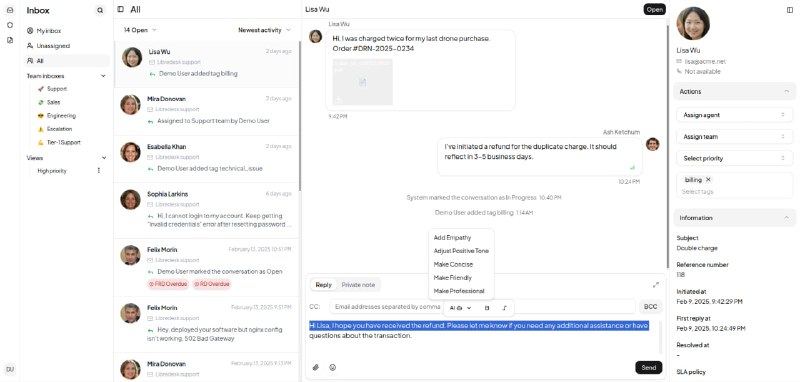
Task: Open the Select priority dropdown
Action: tap(735, 159)
